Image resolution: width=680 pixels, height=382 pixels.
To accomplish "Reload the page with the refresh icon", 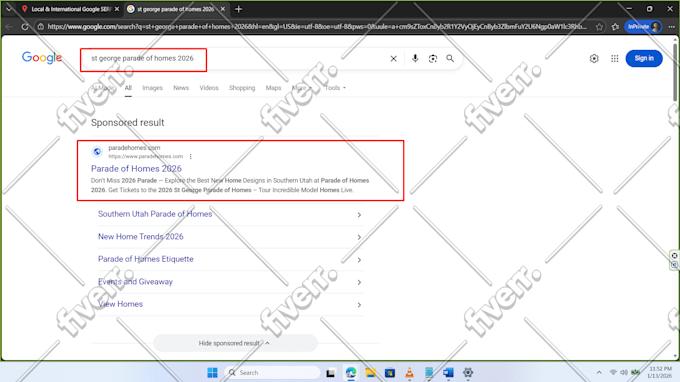I will click(x=25, y=27).
